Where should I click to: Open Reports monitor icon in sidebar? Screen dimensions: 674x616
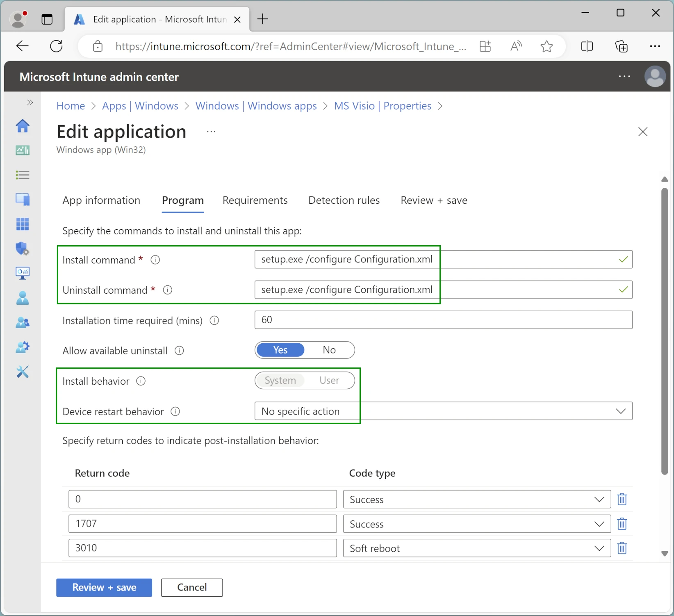[23, 273]
